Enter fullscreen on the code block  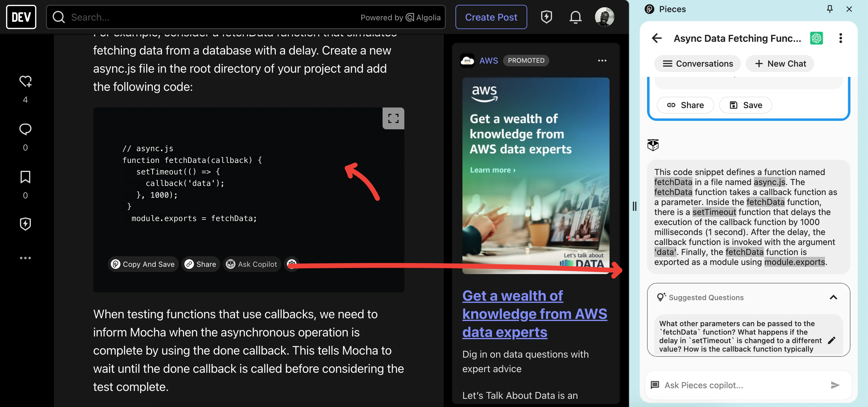pyautogui.click(x=393, y=118)
